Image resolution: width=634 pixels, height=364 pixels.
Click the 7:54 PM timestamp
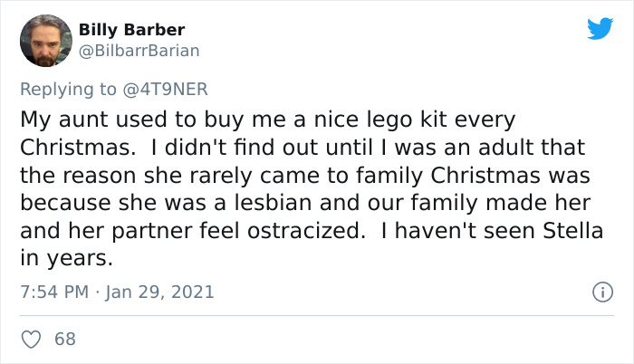coord(53,292)
